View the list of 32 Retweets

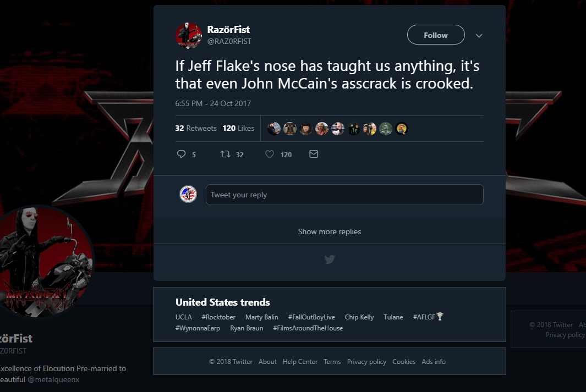196,128
